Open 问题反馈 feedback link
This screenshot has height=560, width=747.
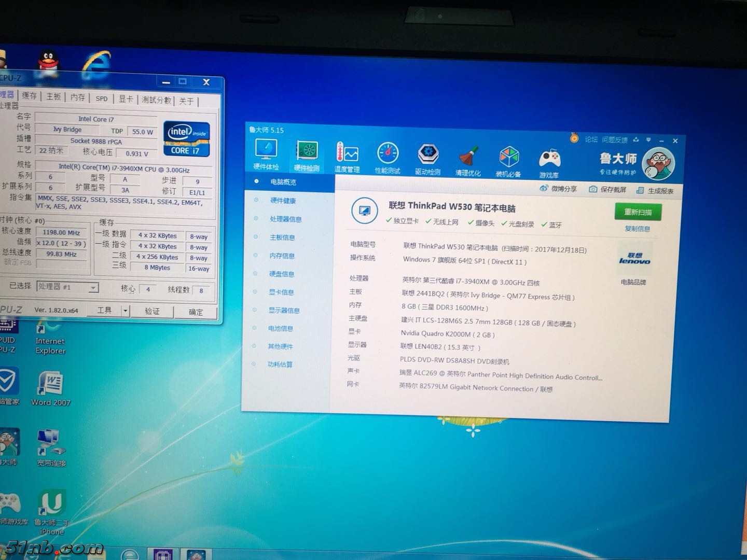pos(615,139)
